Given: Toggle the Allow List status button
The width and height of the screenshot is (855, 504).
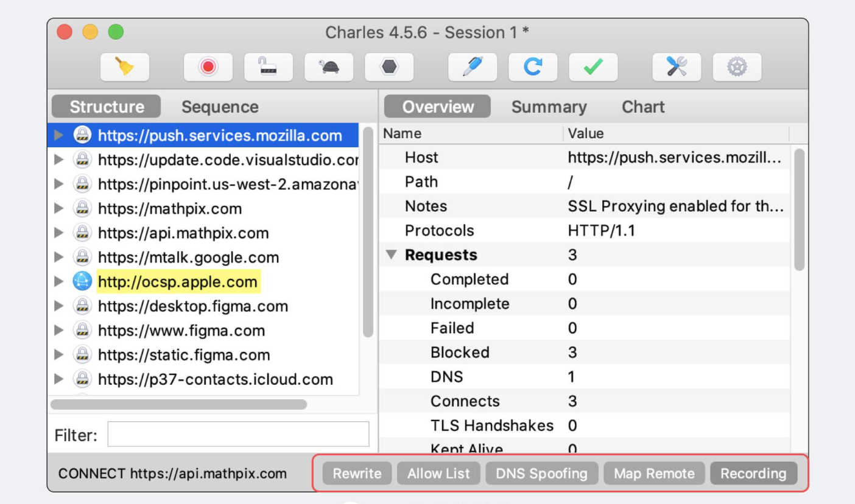Looking at the screenshot, I should 438,474.
